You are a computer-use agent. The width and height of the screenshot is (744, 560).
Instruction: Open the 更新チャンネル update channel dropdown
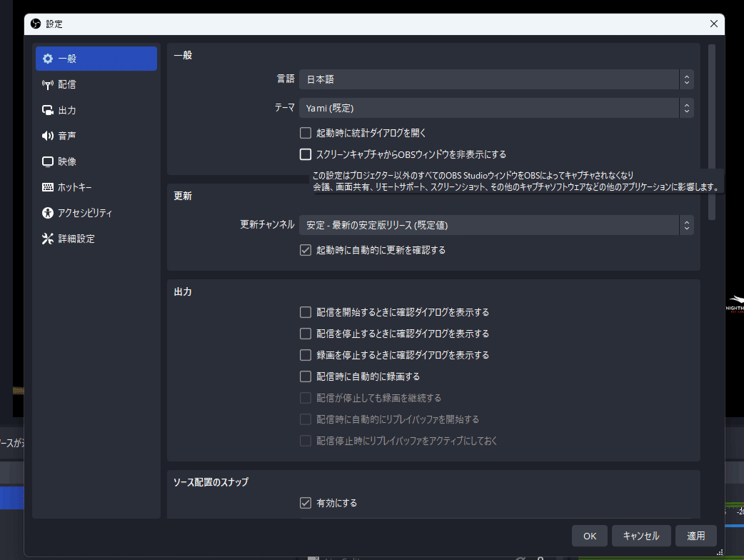click(x=496, y=225)
